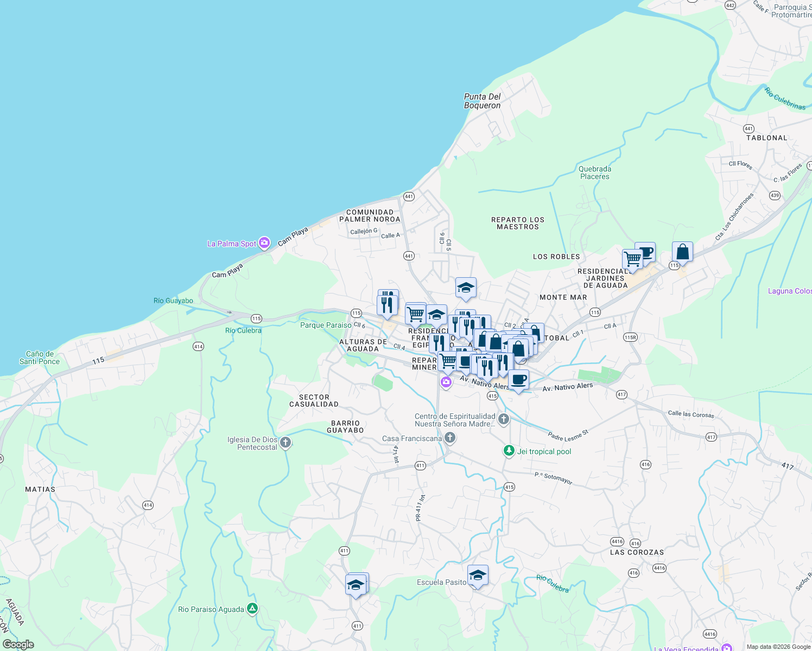Click the graduation-cap marker above Escuela Pasito

[x=477, y=575]
